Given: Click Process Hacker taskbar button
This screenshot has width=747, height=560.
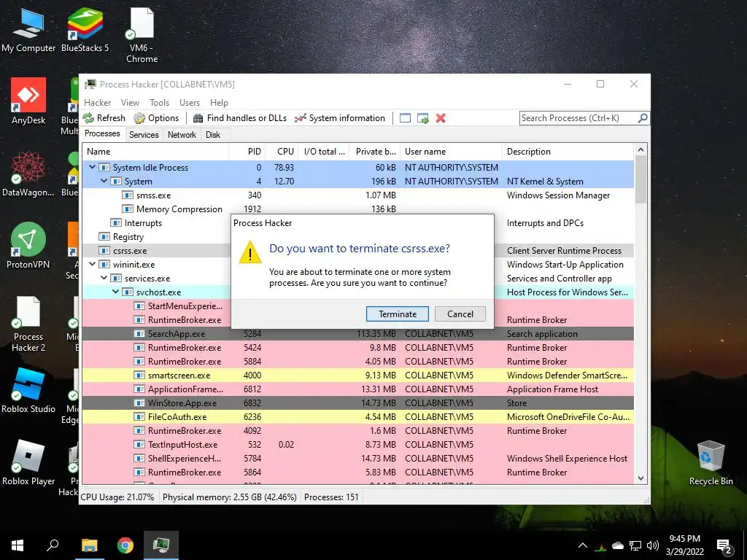Looking at the screenshot, I should click(161, 545).
